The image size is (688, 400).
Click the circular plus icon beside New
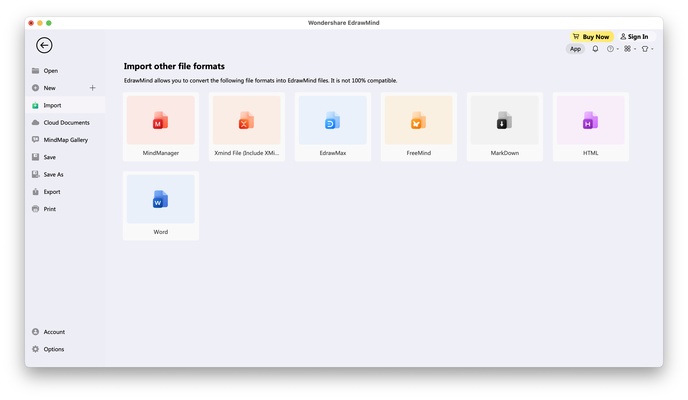pos(36,88)
